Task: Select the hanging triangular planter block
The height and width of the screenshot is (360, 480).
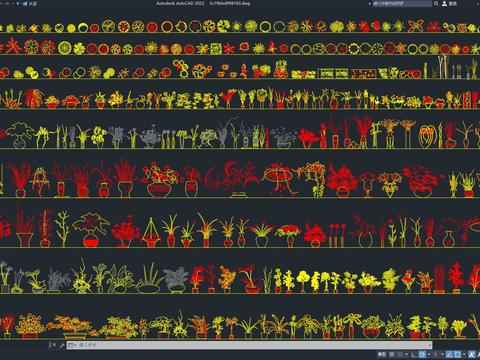Action: 151,232
